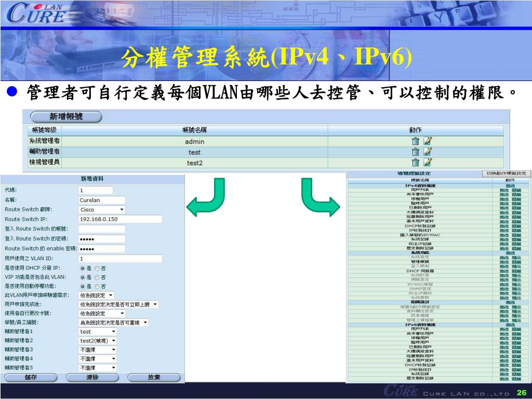The height and width of the screenshot is (399, 532).
Task: Open the 輔助管理者4 dropdown
Action: 98,359
